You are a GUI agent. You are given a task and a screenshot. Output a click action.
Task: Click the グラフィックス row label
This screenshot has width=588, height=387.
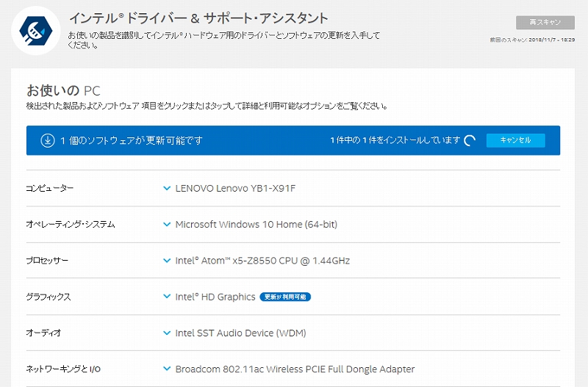click(49, 297)
